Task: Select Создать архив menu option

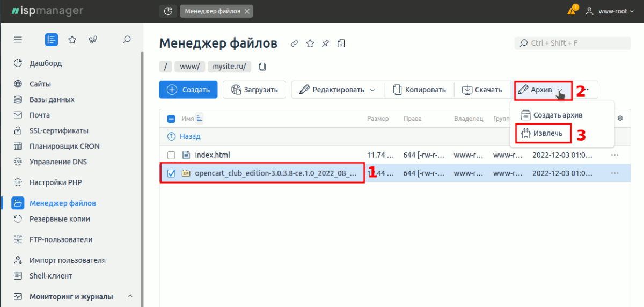Action: pyautogui.click(x=552, y=115)
